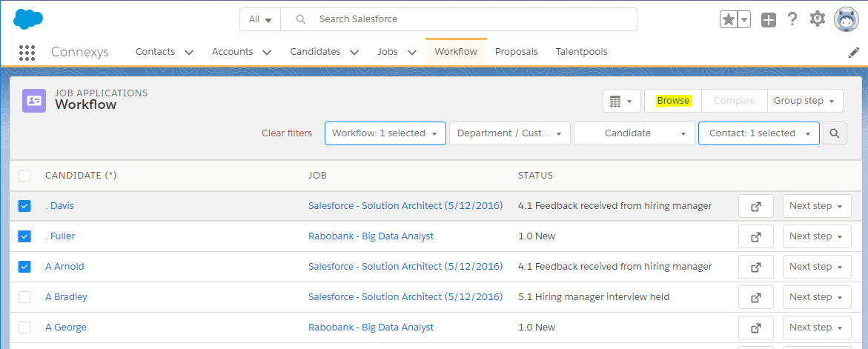Open the table display settings dropdown
The image size is (868, 349).
[622, 101]
